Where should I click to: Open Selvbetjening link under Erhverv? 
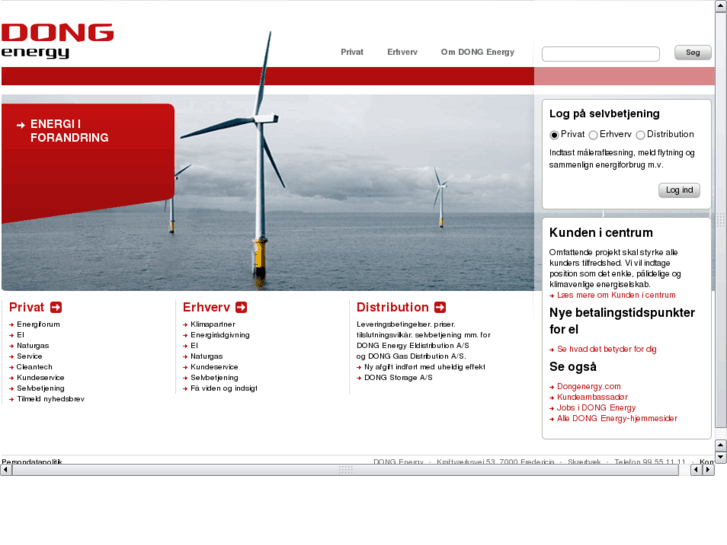tap(214, 378)
